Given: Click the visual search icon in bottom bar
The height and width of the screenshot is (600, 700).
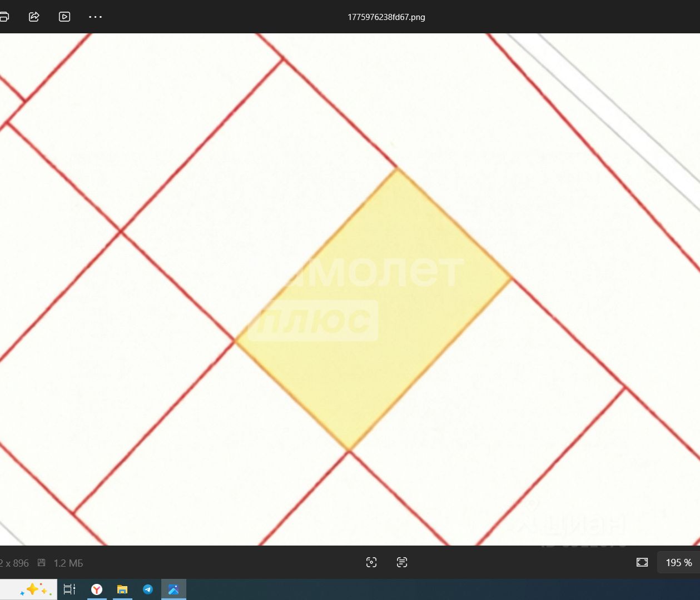Looking at the screenshot, I should tap(371, 562).
